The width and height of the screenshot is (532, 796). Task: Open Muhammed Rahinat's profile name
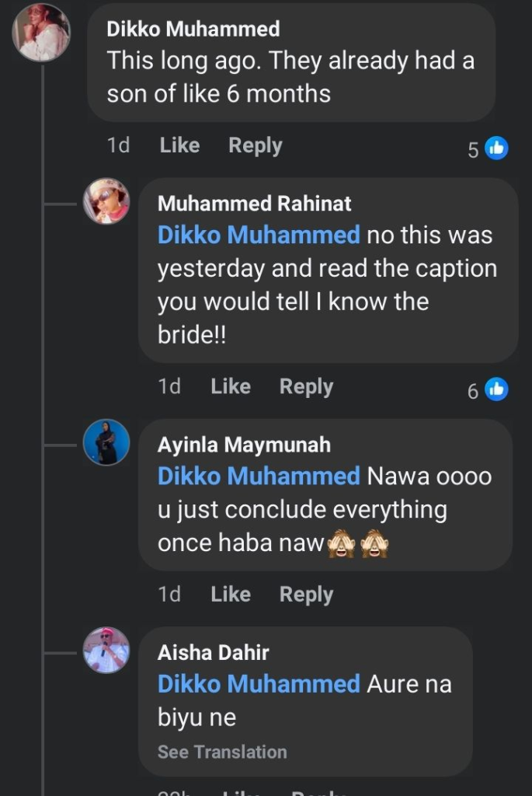[254, 204]
